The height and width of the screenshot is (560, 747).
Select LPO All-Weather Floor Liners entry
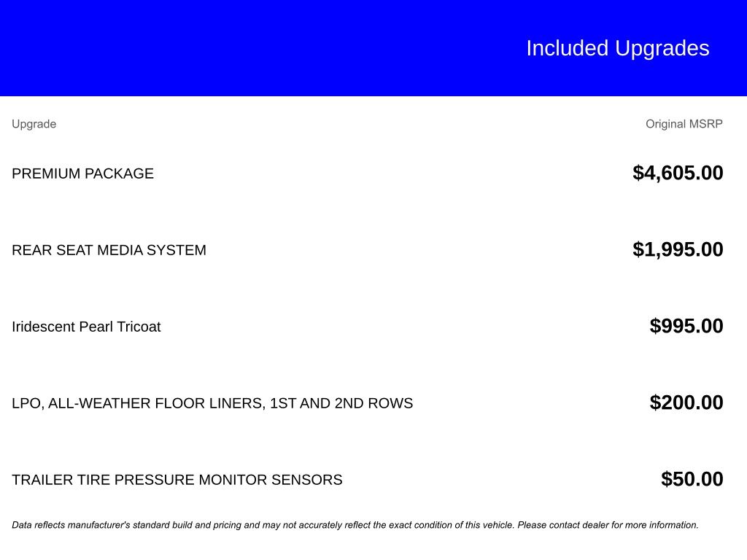[x=212, y=403]
